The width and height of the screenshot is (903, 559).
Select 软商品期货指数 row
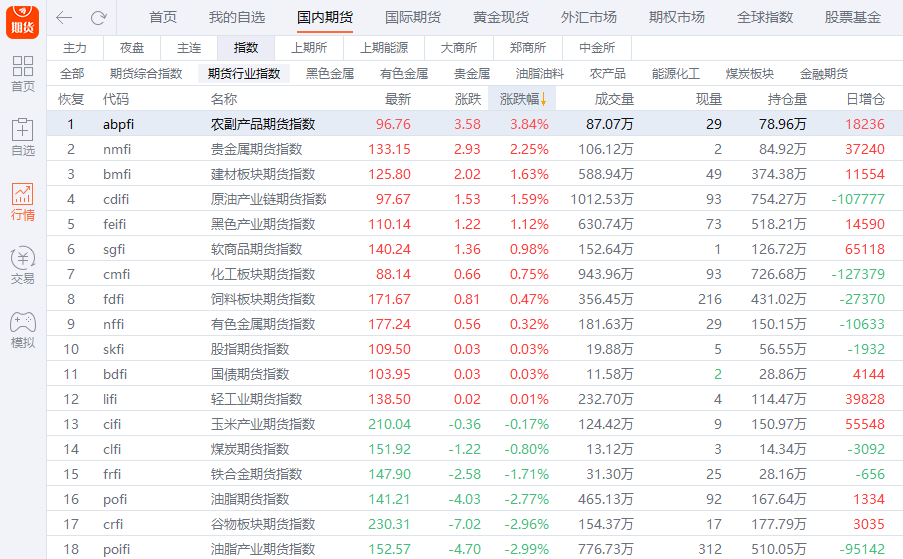[x=475, y=249]
